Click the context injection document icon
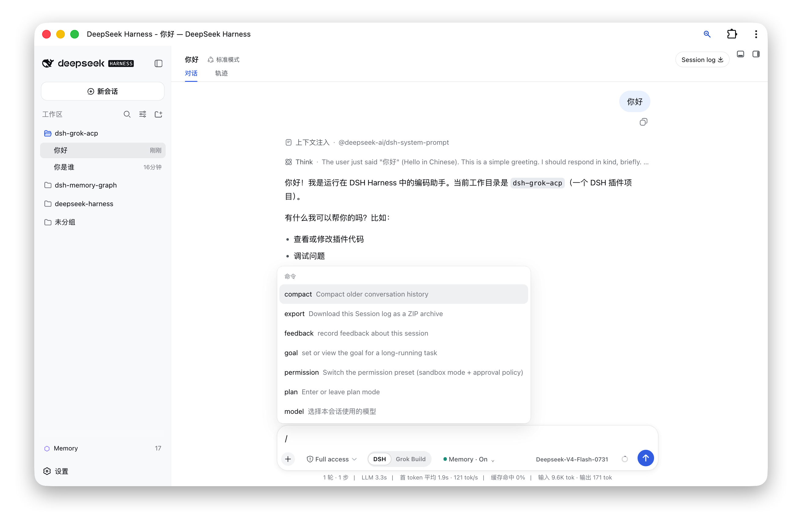Screen dimensions: 802x532 (x=288, y=143)
